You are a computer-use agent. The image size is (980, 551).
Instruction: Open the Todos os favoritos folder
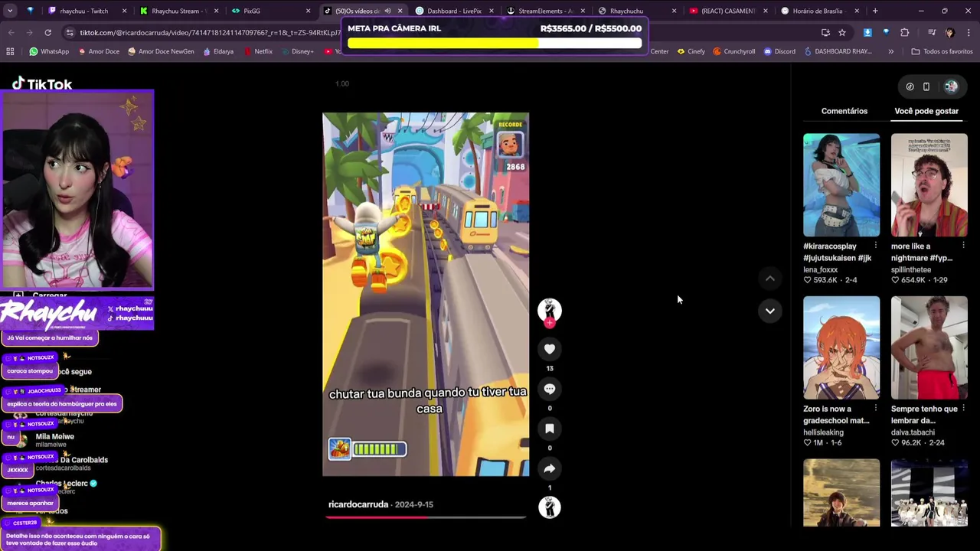point(942,51)
